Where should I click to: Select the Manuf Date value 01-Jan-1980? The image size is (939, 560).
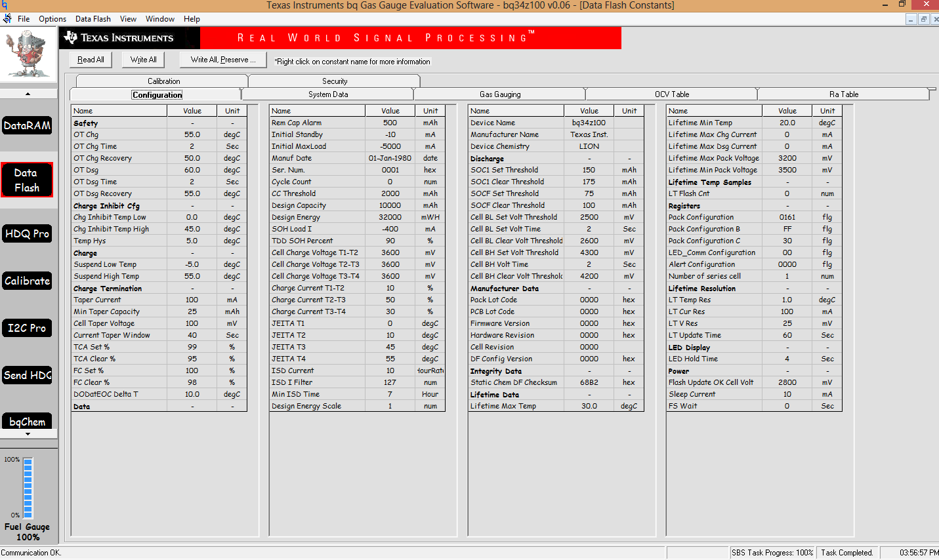click(390, 158)
